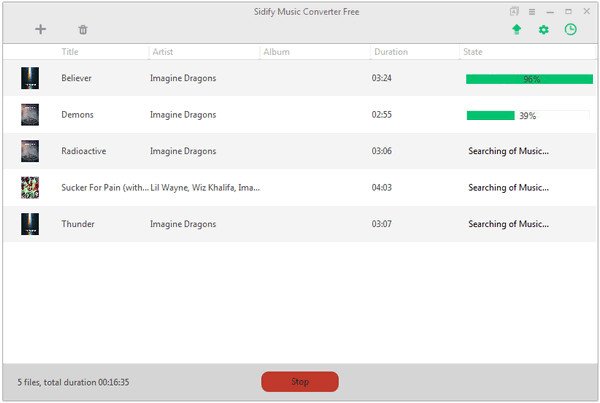Image resolution: width=600 pixels, height=403 pixels.
Task: Click the Duration column header
Action: tap(391, 52)
